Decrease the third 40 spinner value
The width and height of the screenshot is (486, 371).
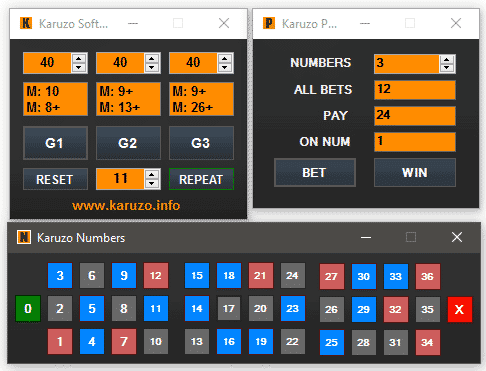225,67
